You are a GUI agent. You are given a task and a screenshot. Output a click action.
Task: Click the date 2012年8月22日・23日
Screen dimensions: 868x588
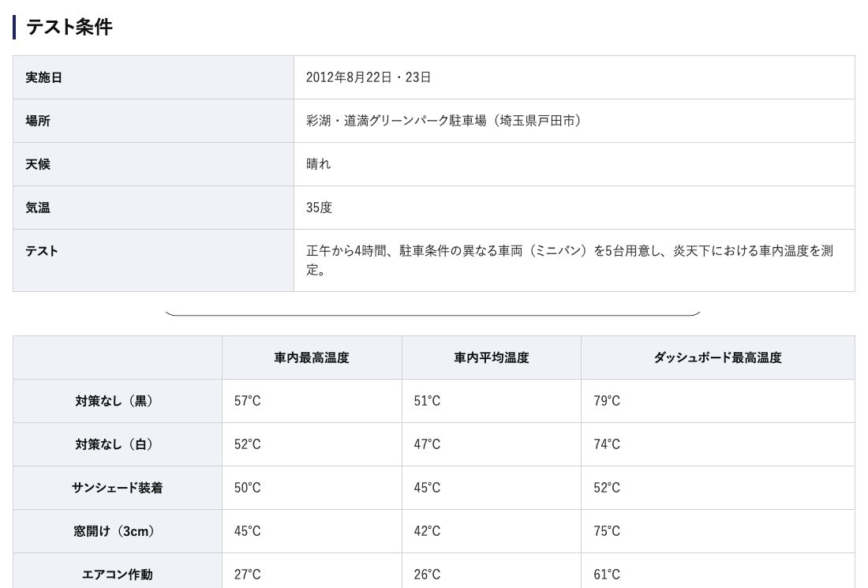click(x=369, y=77)
